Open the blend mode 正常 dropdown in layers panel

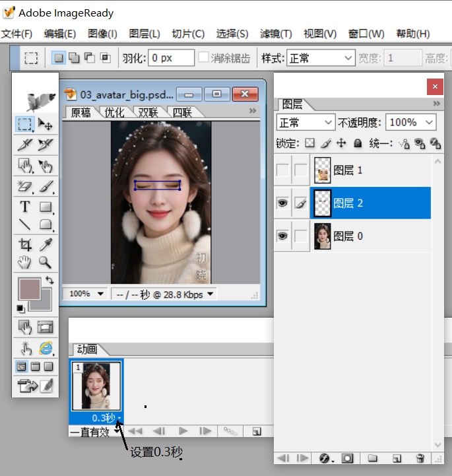[x=306, y=122]
